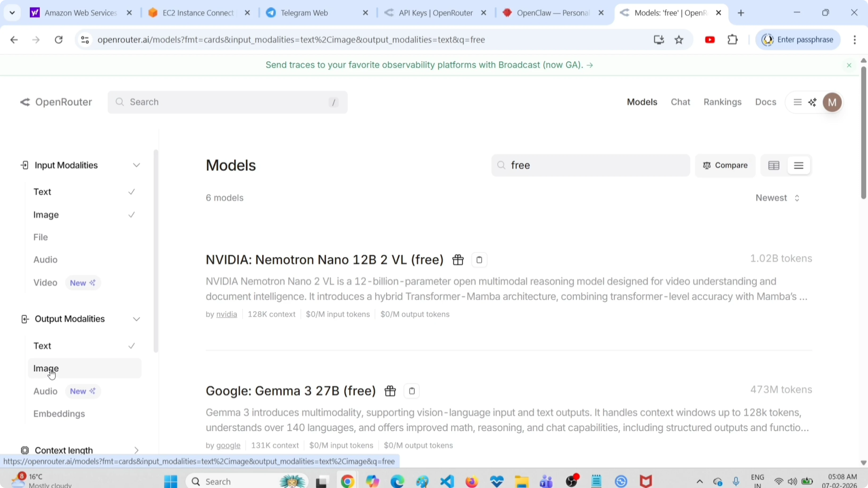Open the Rankings page
Viewport: 868px width, 488px height.
point(722,102)
